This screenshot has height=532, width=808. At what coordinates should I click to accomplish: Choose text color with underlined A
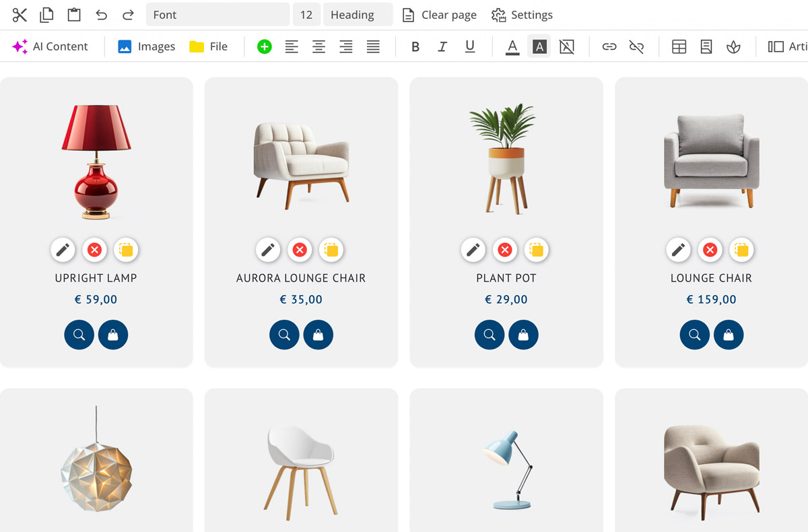pyautogui.click(x=512, y=46)
